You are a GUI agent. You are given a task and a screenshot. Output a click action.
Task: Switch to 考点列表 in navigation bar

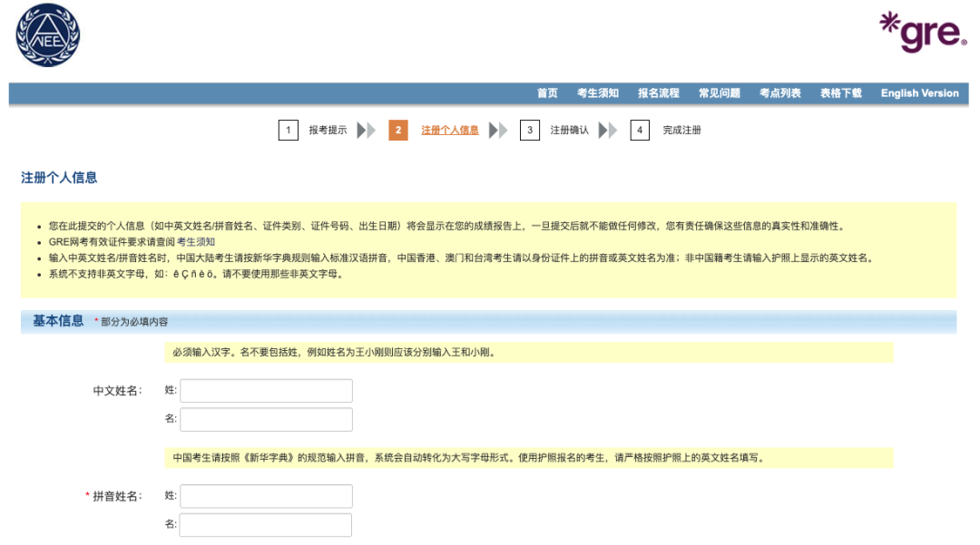click(782, 92)
